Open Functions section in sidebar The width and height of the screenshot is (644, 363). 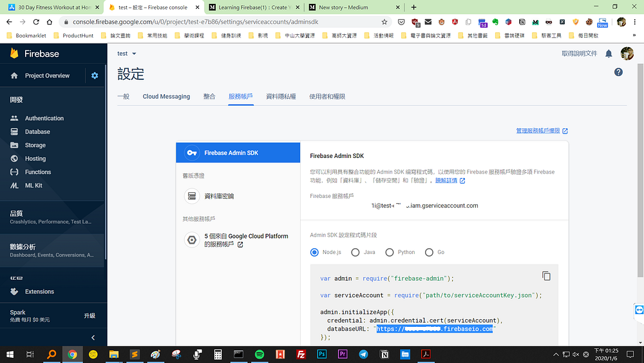coord(38,172)
